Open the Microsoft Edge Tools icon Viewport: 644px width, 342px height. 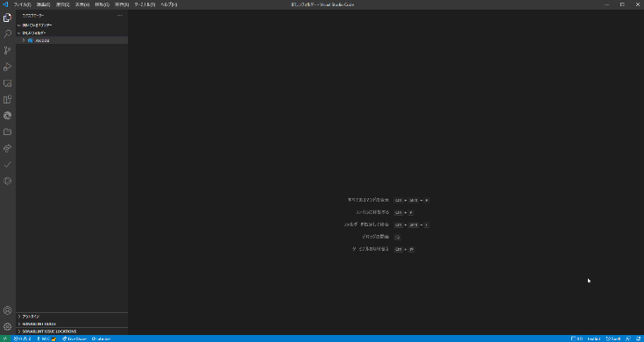pyautogui.click(x=7, y=116)
